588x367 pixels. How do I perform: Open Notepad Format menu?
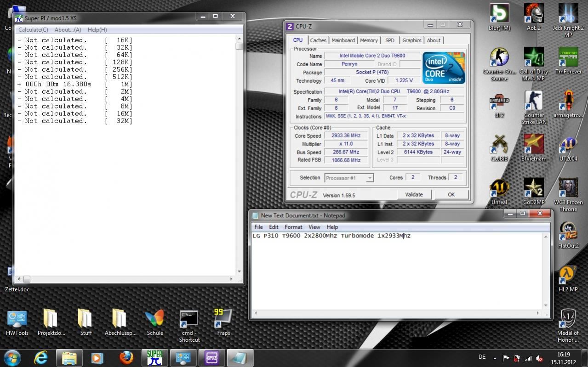point(293,227)
